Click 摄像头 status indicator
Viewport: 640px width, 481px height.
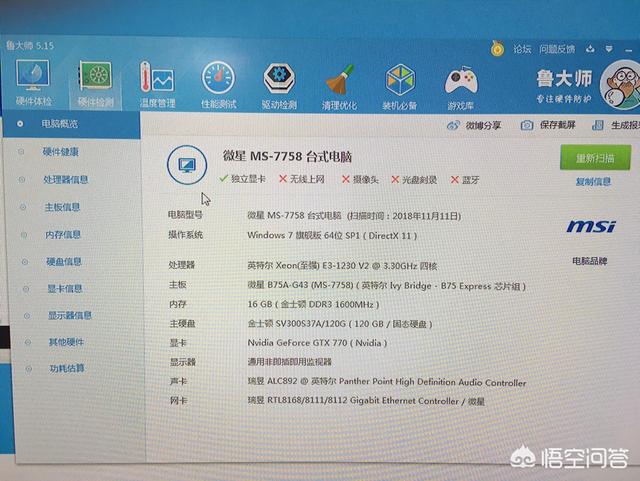coord(360,180)
